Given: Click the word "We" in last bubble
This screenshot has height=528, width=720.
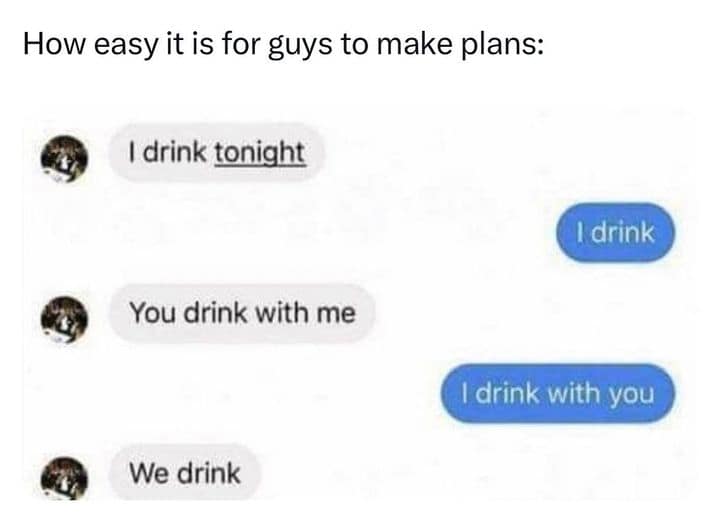Looking at the screenshot, I should pos(150,473).
